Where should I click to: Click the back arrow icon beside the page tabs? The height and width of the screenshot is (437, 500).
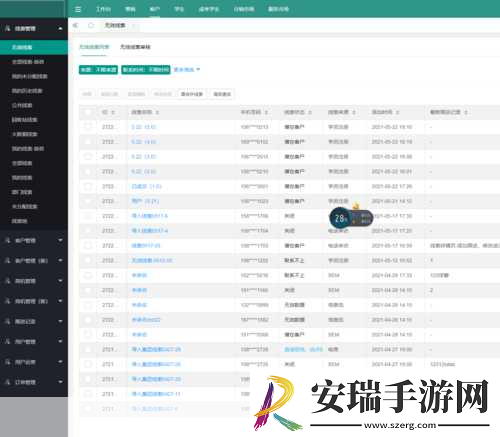point(76,25)
